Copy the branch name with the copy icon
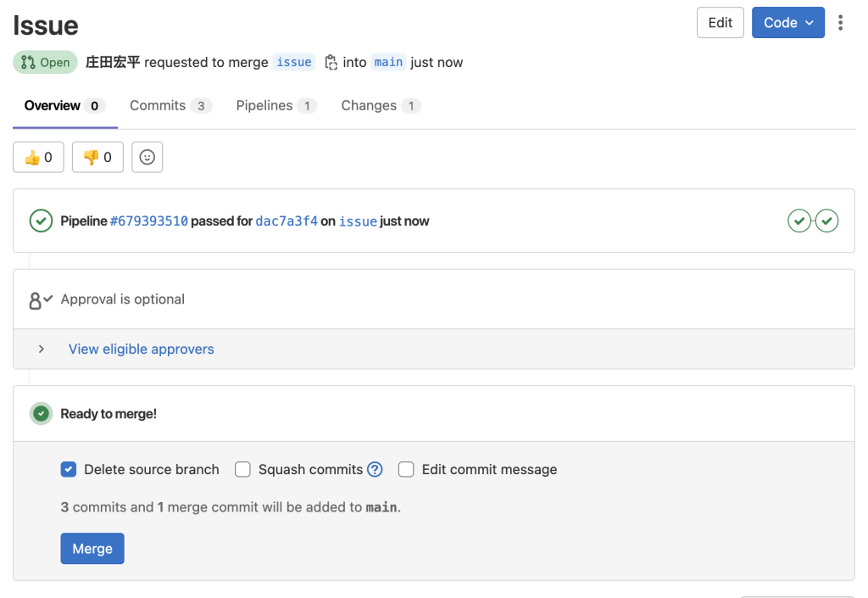Image resolution: width=868 pixels, height=598 pixels. click(x=331, y=62)
